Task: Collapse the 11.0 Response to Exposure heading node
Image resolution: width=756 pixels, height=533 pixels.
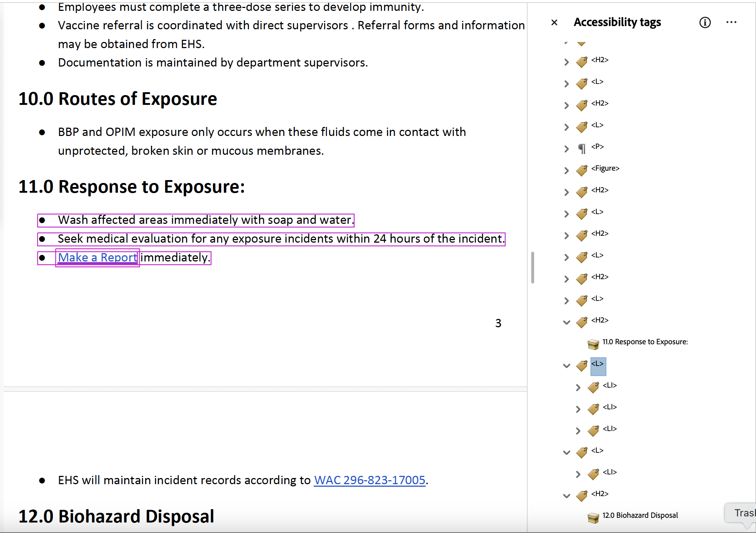Action: (x=566, y=322)
